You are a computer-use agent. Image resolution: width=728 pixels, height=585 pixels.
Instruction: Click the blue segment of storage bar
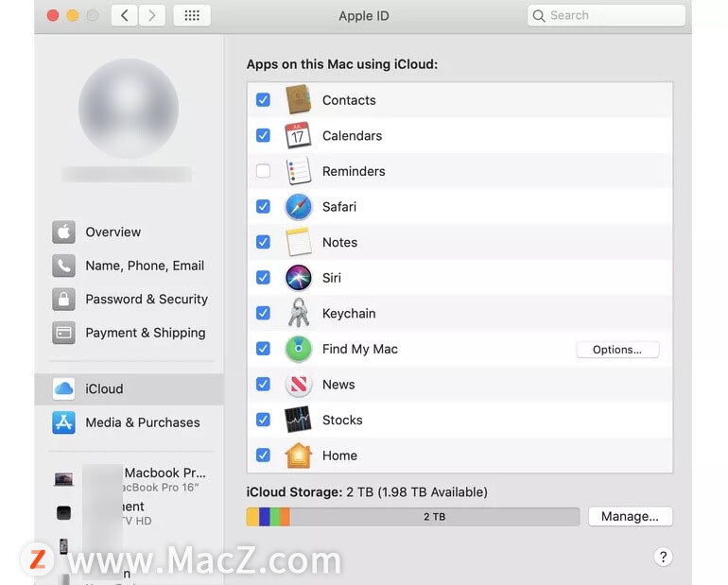tap(265, 516)
